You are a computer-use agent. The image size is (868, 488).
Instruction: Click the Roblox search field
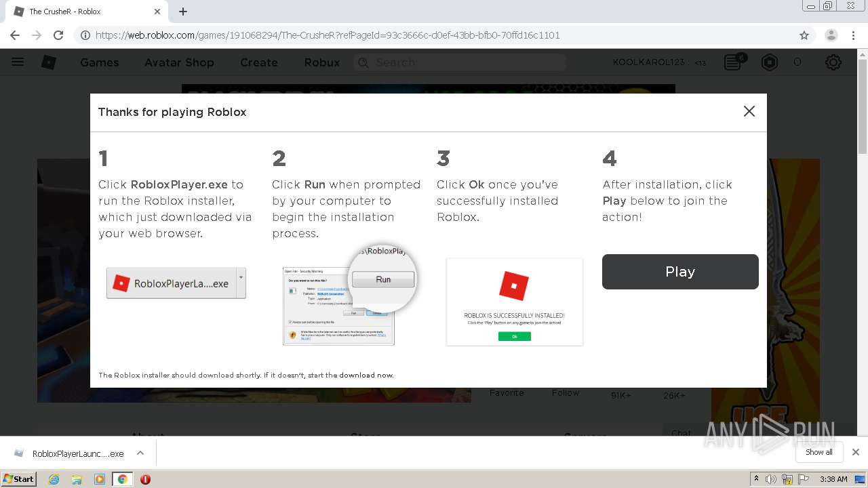point(460,62)
